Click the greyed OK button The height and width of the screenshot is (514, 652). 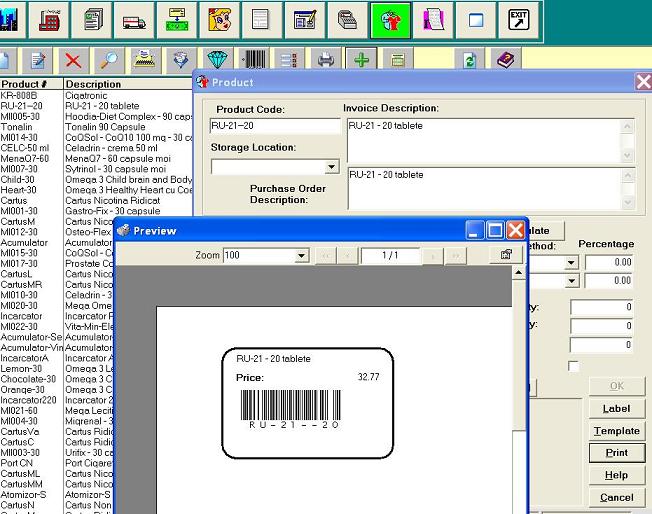click(617, 386)
